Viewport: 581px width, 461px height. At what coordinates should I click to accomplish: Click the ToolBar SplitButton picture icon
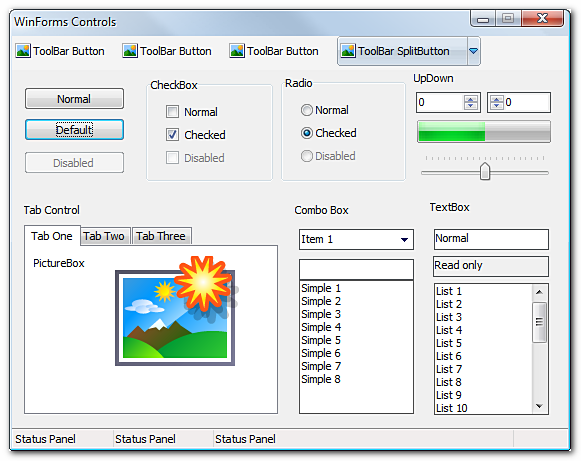pos(348,51)
